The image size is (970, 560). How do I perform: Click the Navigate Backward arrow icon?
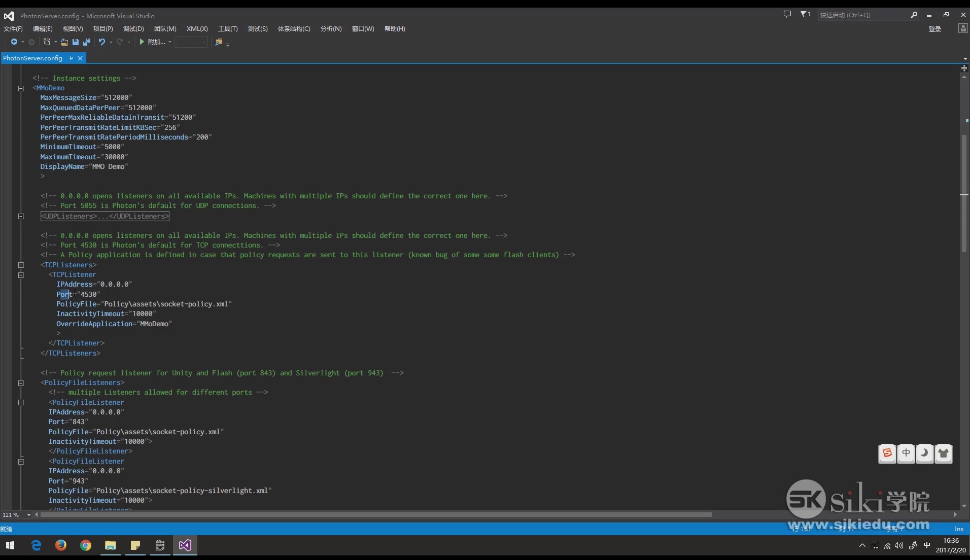[14, 42]
